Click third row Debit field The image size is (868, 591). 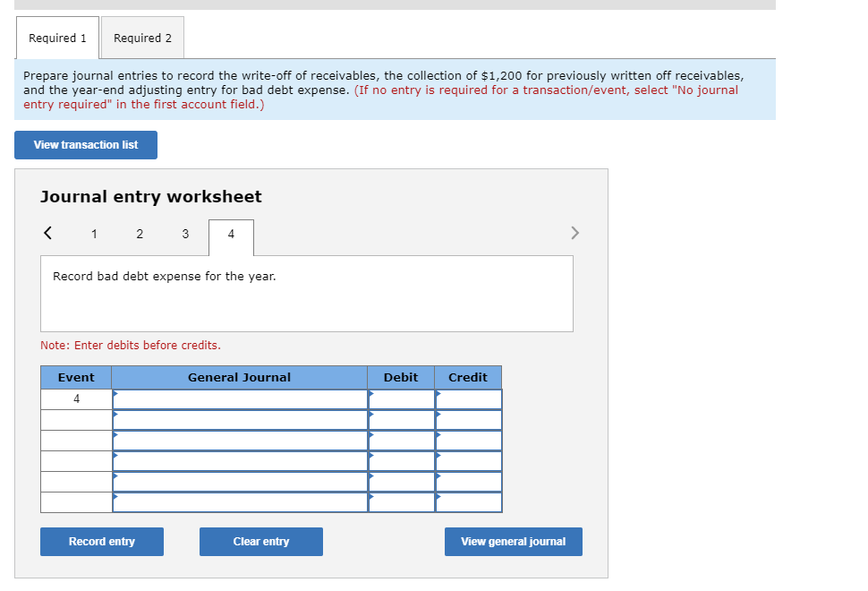(x=402, y=441)
